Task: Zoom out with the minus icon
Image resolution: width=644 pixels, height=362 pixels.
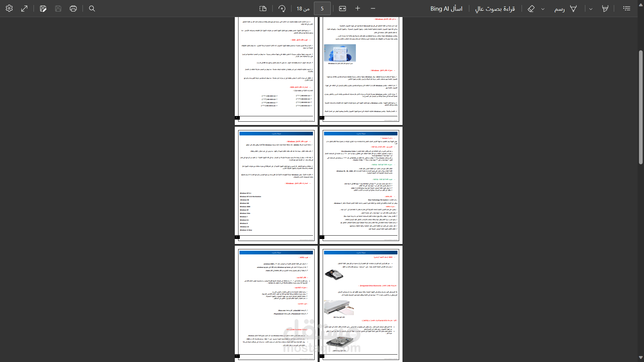Action: pyautogui.click(x=373, y=8)
